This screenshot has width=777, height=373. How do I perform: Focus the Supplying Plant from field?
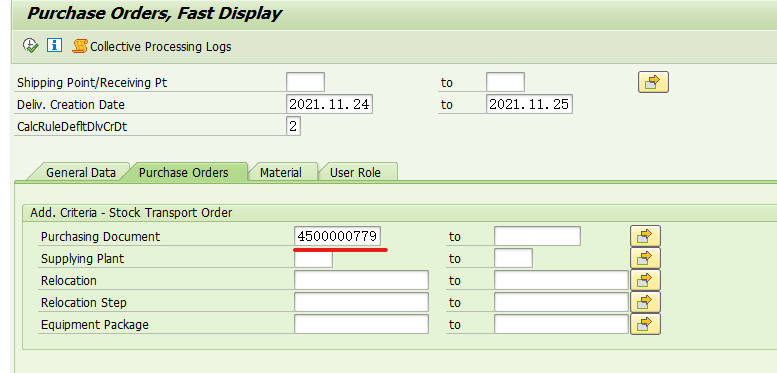[x=313, y=258]
